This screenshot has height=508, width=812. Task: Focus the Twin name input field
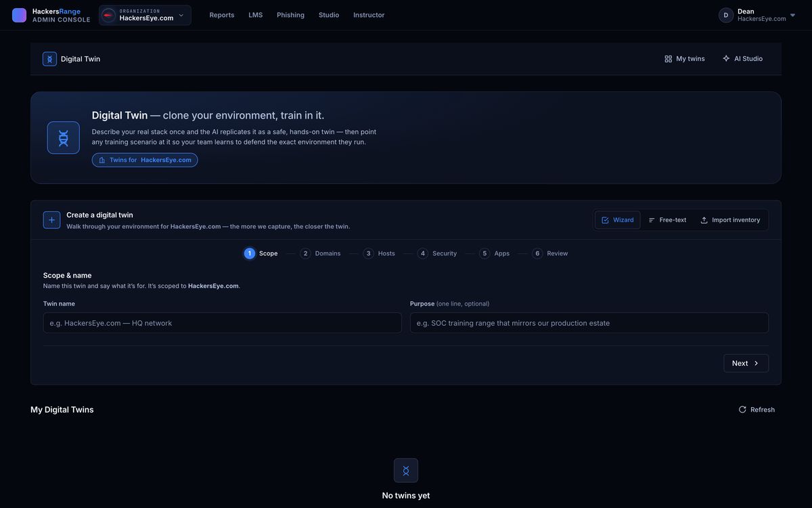tap(223, 323)
